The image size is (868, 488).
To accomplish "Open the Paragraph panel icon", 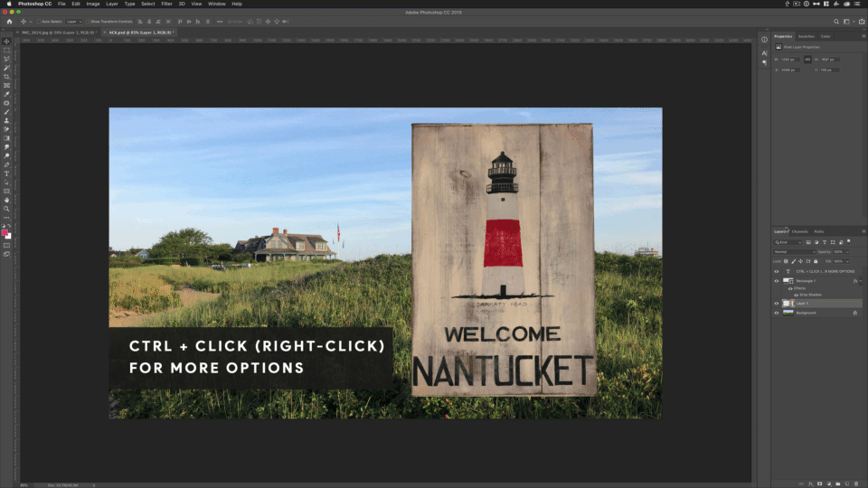I will pyautogui.click(x=765, y=62).
